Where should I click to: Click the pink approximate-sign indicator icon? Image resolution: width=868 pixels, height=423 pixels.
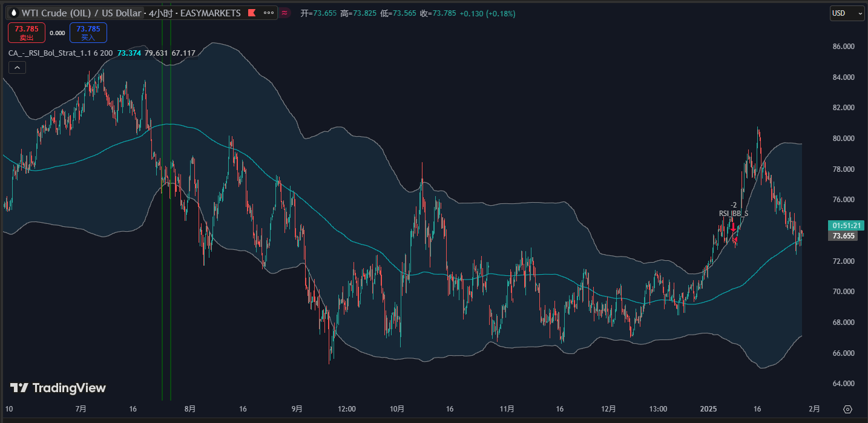click(285, 13)
